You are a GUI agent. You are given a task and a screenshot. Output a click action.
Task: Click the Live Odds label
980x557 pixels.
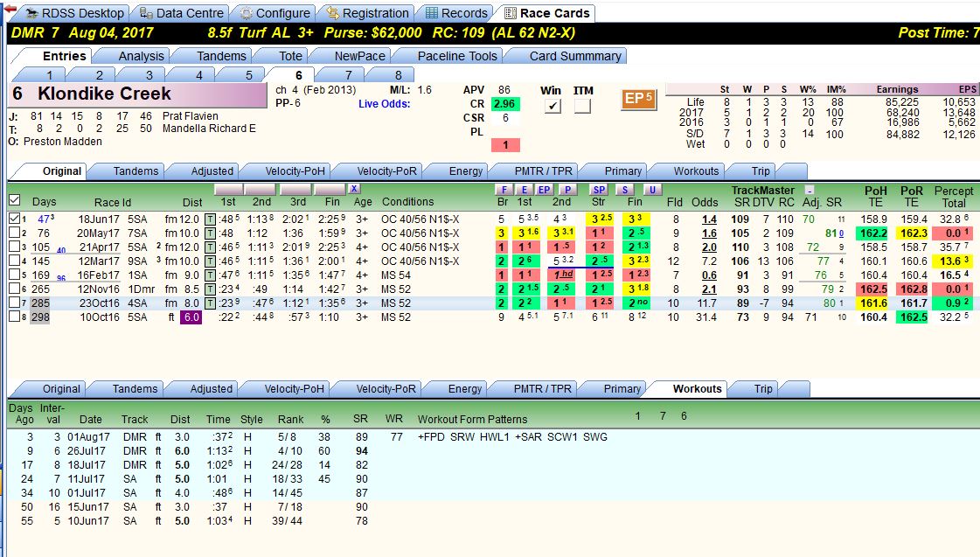click(x=385, y=104)
